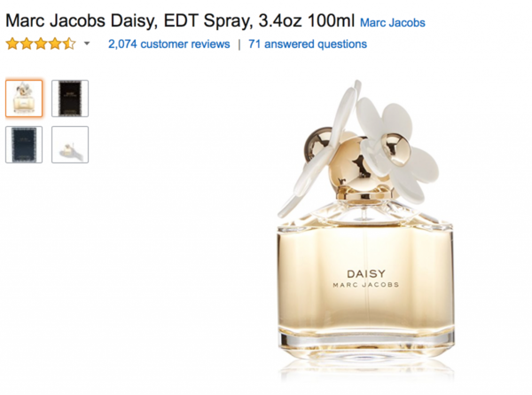Viewport: 532px width, 395px height.
Task: Click the first gold rating star
Action: point(12,43)
